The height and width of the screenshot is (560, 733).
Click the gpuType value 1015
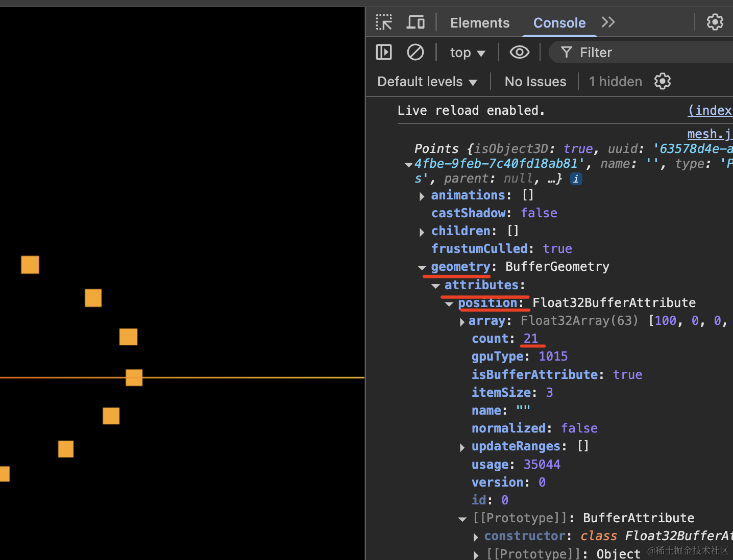[553, 356]
